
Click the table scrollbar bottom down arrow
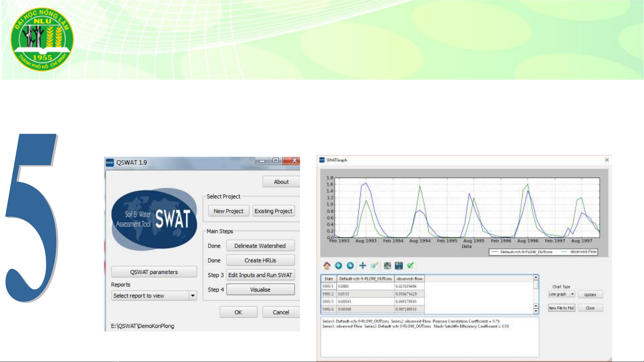coord(536,311)
